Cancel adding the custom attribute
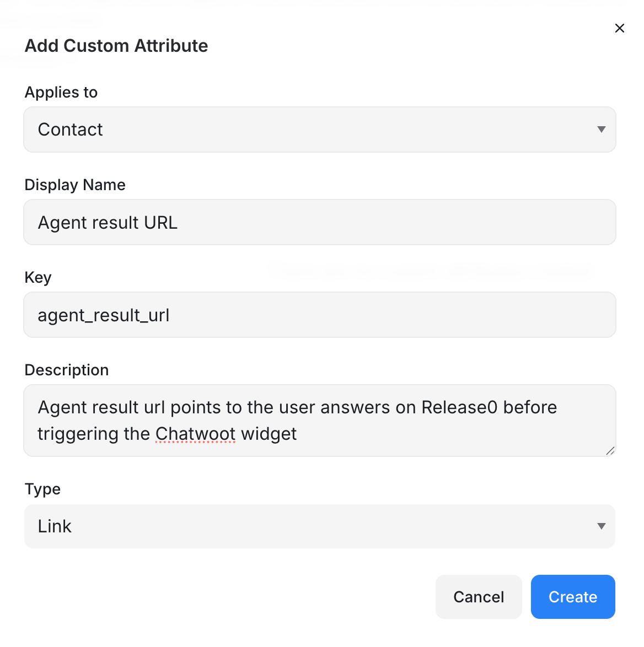The height and width of the screenshot is (647, 644). coord(479,597)
